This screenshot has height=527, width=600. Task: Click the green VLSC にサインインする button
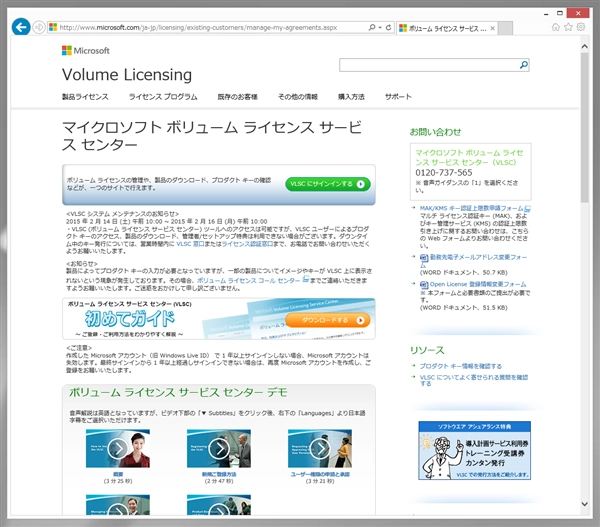click(x=328, y=184)
